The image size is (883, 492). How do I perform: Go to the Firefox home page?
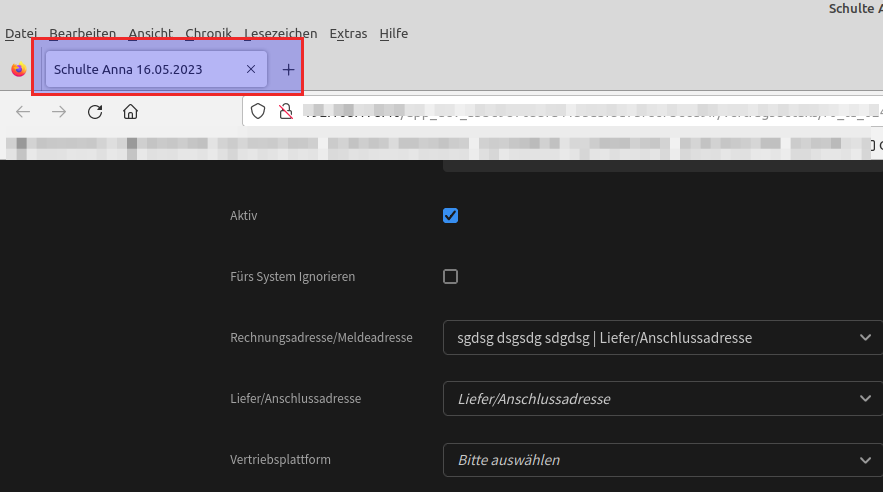tap(130, 112)
